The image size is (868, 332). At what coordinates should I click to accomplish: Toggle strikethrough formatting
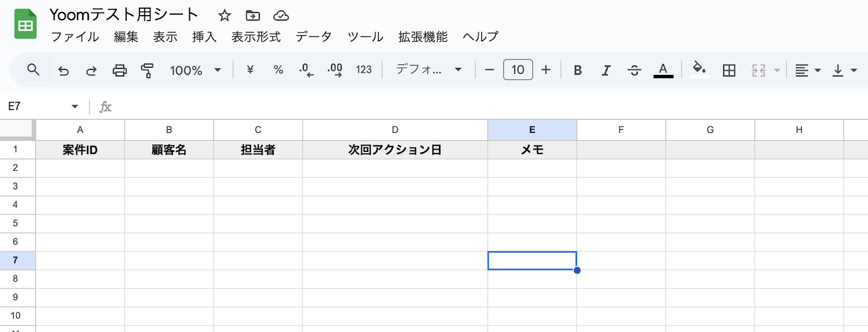coord(634,70)
